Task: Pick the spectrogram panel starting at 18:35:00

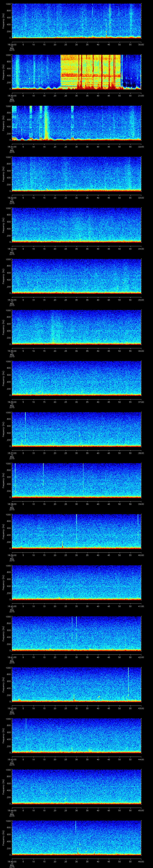Action: pyautogui.click(x=76, y=327)
